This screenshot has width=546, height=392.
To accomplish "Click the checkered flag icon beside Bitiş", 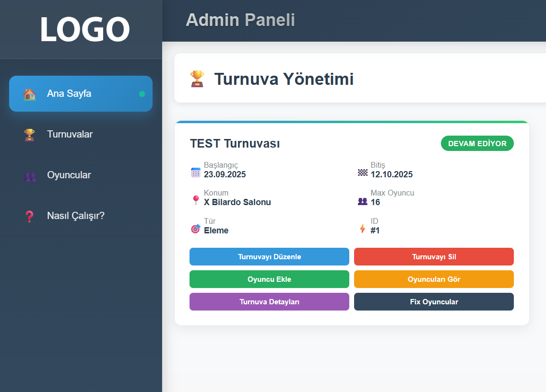I will coord(363,172).
